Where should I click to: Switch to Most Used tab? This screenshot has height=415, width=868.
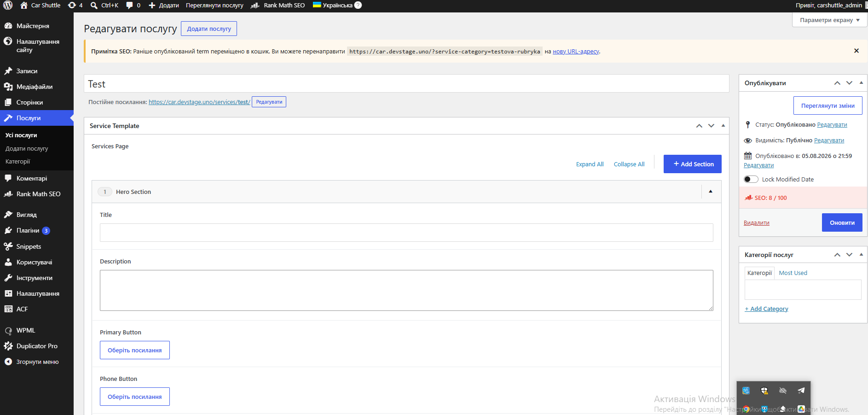793,273
